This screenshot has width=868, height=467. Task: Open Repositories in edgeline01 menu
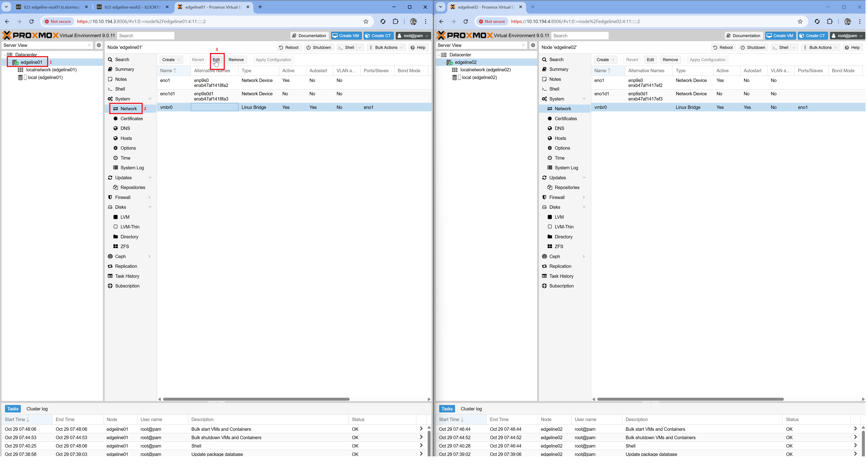point(133,187)
